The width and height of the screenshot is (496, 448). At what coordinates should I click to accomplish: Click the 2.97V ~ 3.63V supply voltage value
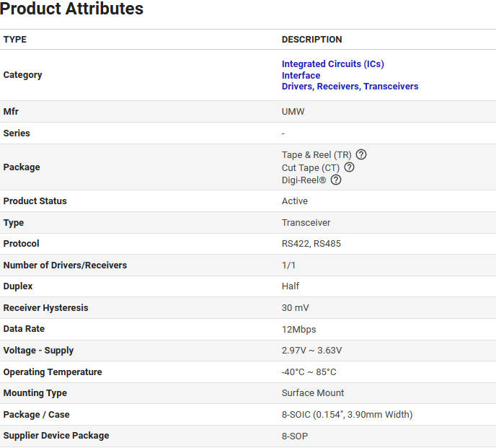pos(311,351)
